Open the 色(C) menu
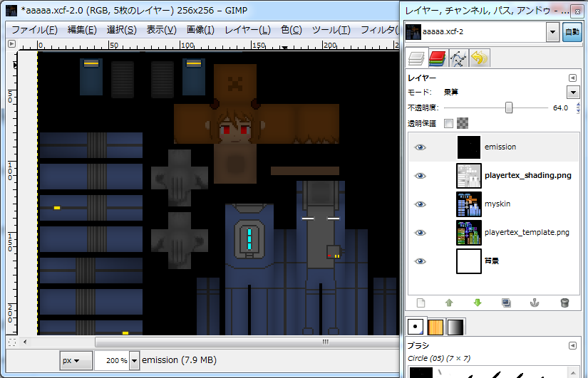588x378 pixels. click(292, 30)
